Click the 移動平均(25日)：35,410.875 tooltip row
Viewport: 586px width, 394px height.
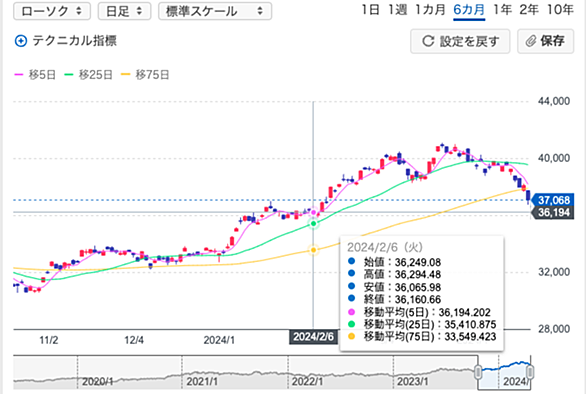point(422,324)
